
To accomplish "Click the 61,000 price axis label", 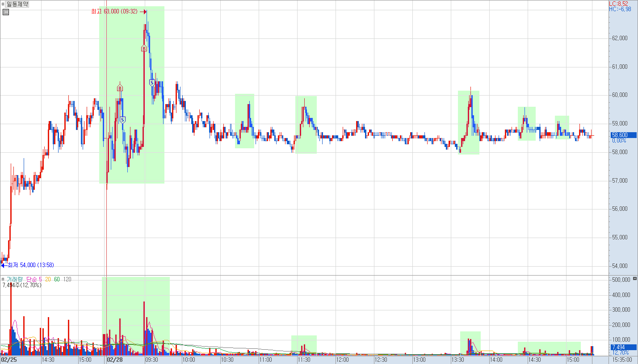I will [x=620, y=67].
